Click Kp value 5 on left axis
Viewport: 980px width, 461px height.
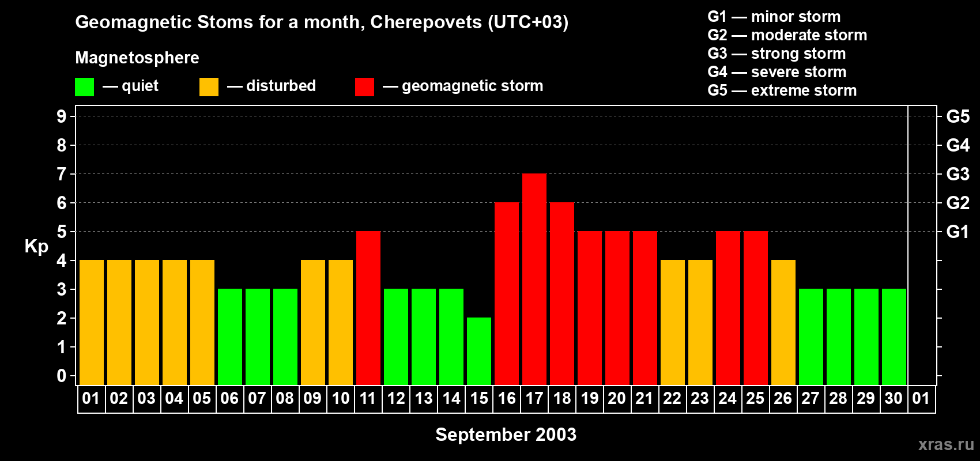(62, 232)
